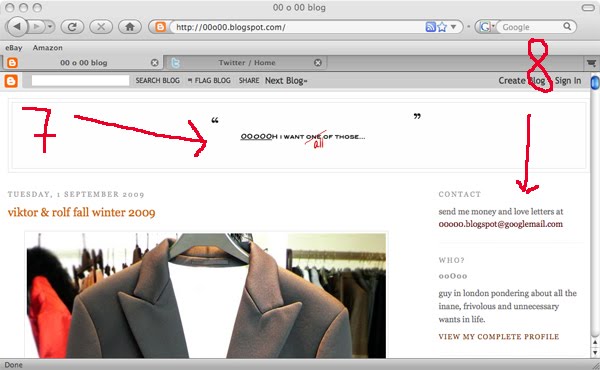The image size is (600, 370).
Task: Open the eBay bookmark
Action: point(14,48)
